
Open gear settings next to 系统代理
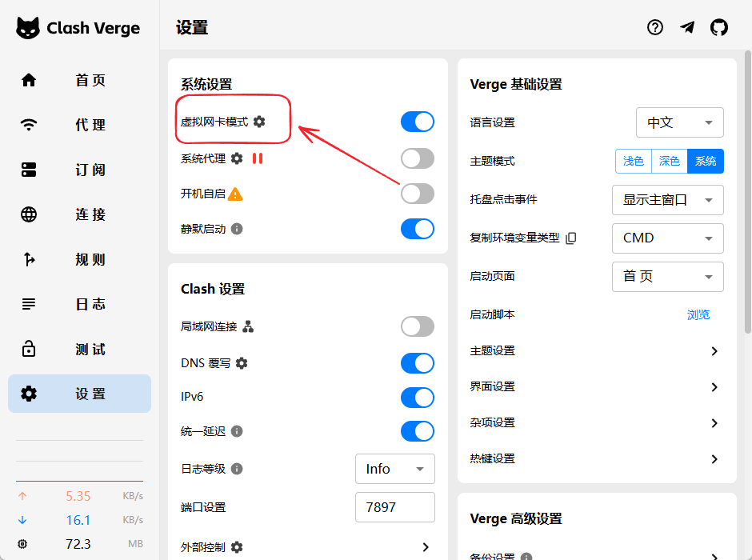pyautogui.click(x=237, y=158)
